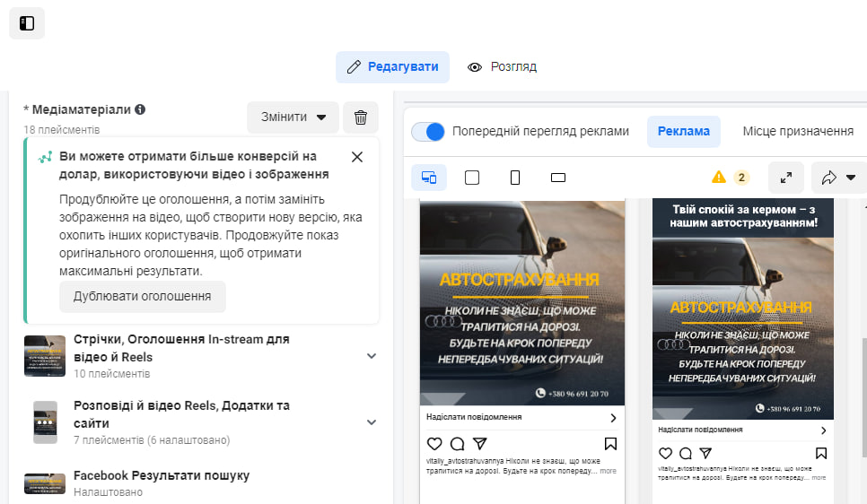Select the Реклама tab

click(x=683, y=132)
